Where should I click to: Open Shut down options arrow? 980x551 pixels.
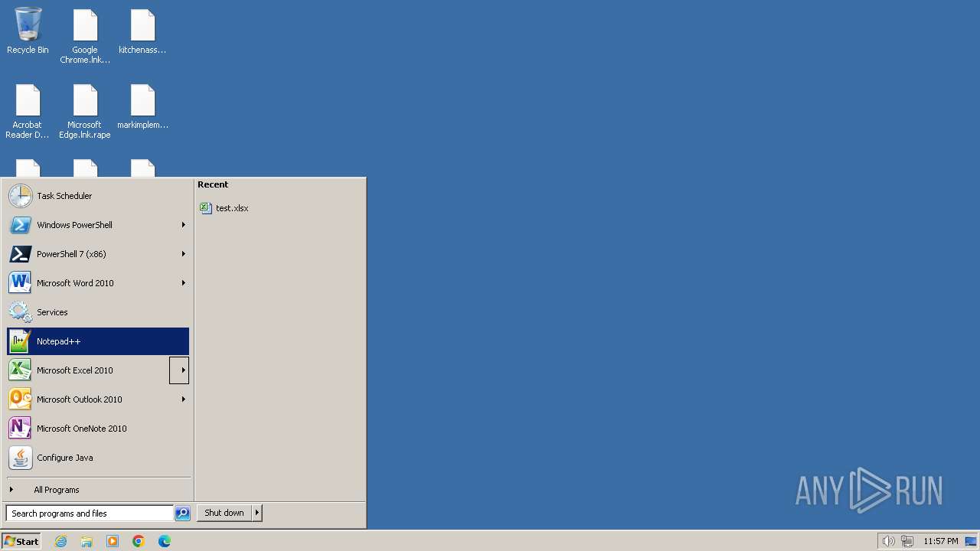pos(257,513)
